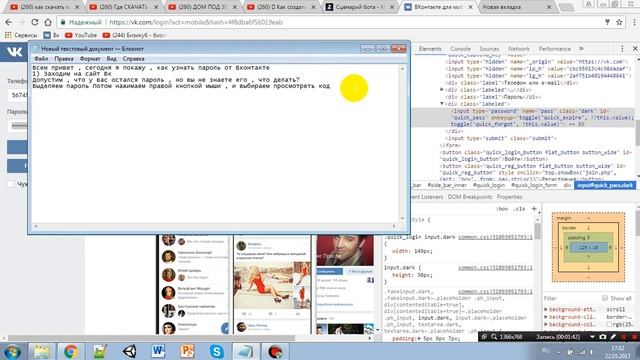Open the DevTools customize menu (three dots)
The height and width of the screenshot is (360, 640).
point(622,49)
